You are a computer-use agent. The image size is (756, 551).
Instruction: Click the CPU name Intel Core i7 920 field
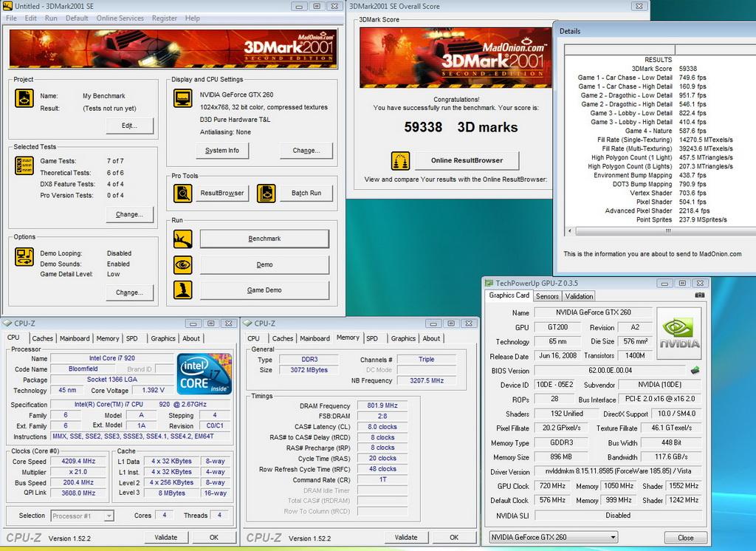pyautogui.click(x=112, y=358)
